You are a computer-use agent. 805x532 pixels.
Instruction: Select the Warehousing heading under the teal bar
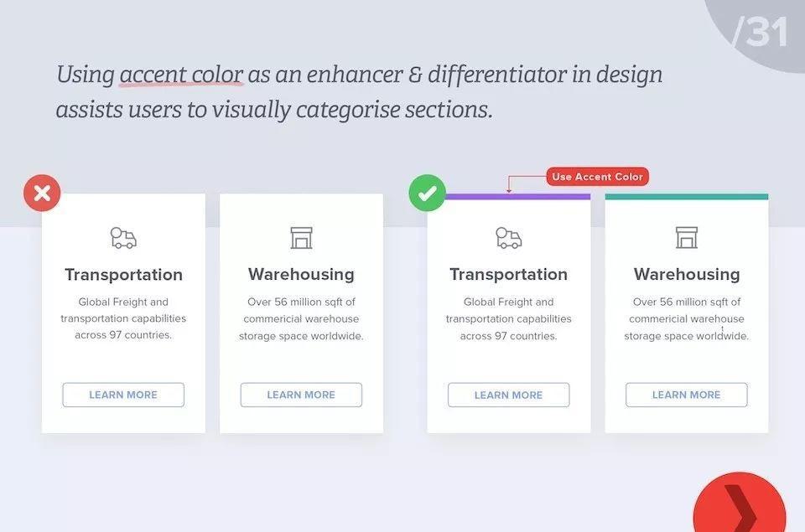click(687, 275)
